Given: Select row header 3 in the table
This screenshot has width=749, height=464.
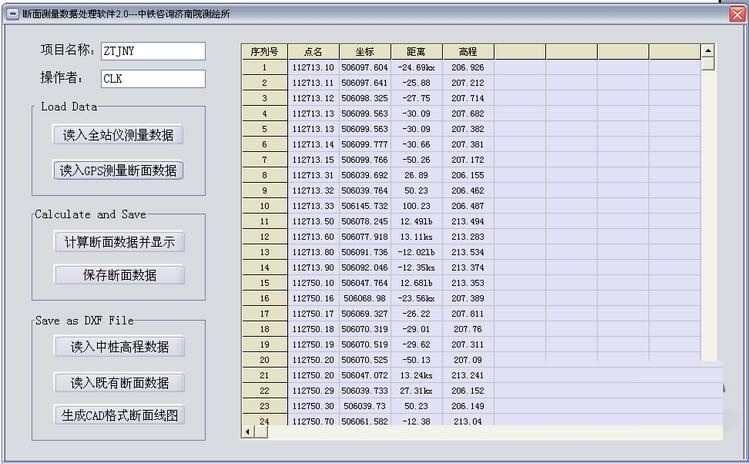Looking at the screenshot, I should pos(264,98).
